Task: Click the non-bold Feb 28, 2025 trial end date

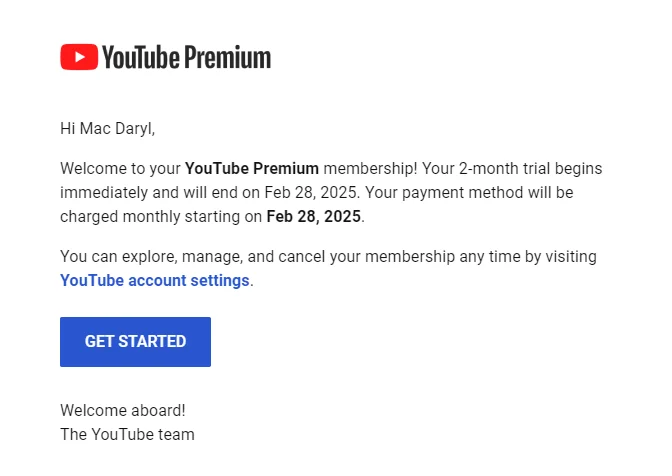Action: coord(311,193)
